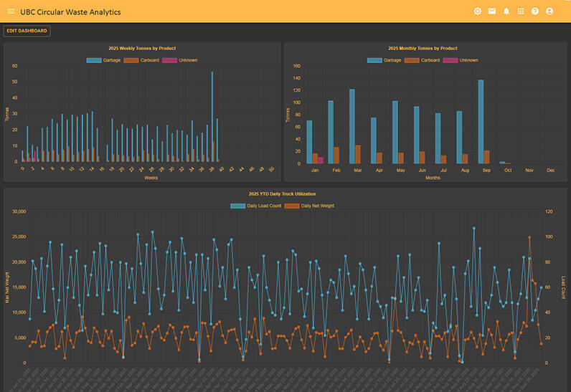Click the UBC Circular Waste Analytics title
Screen dimensions: 571x392
coord(70,11)
